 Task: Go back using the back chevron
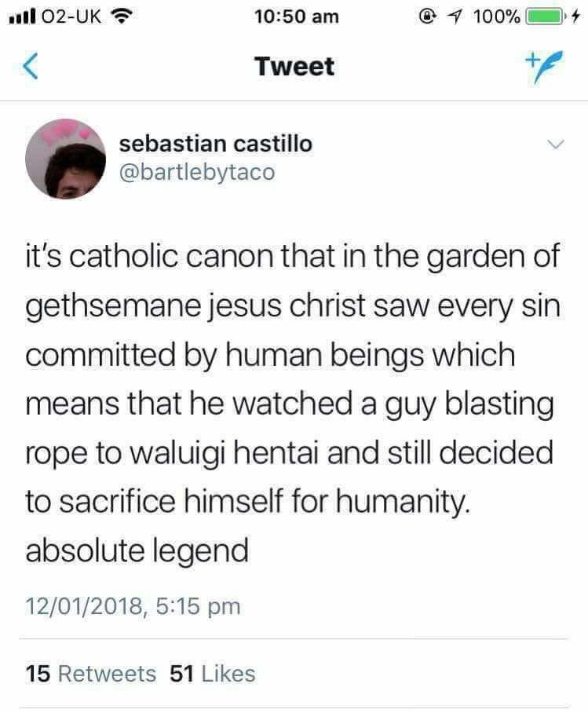click(x=30, y=68)
